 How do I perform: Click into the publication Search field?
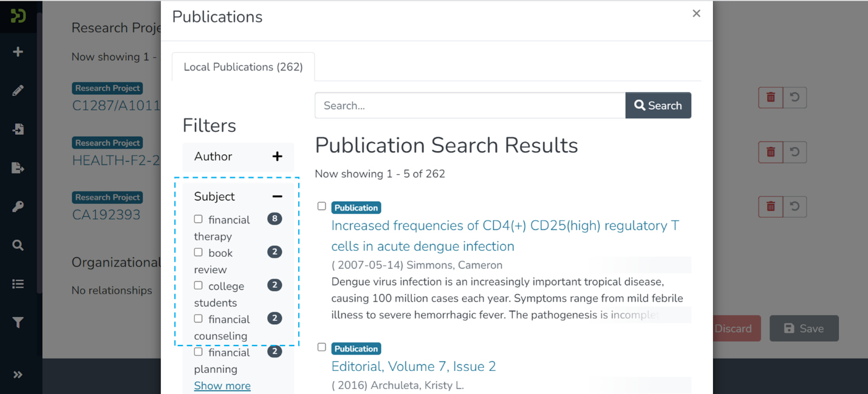pos(470,106)
